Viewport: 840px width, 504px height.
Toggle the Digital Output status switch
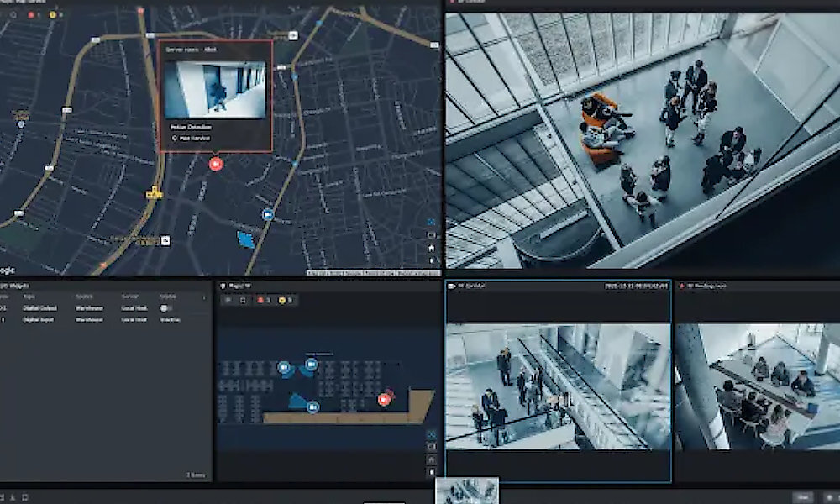pyautogui.click(x=166, y=308)
